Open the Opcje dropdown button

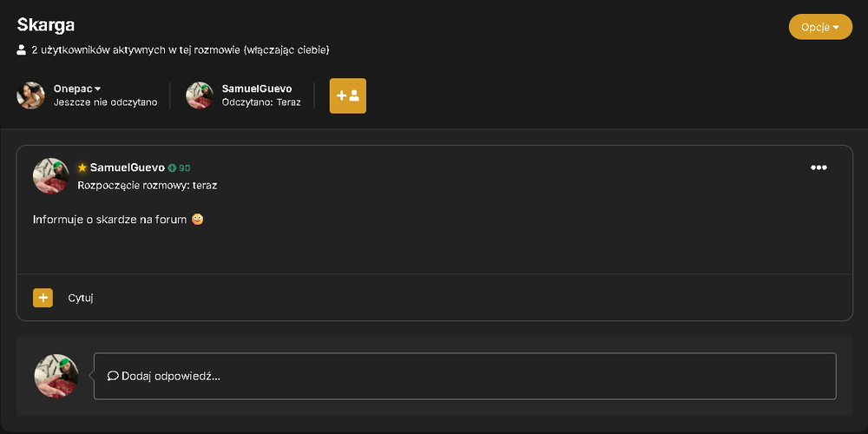(820, 27)
